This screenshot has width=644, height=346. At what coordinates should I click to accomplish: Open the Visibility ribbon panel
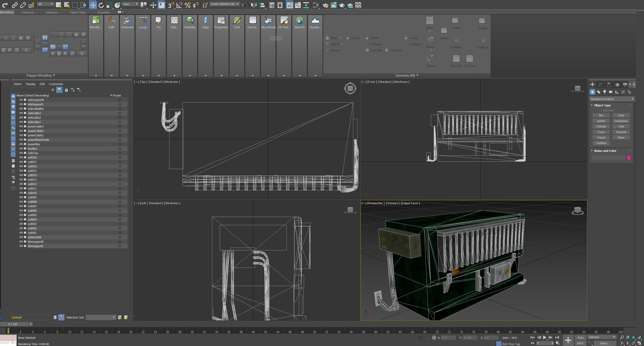(x=190, y=22)
